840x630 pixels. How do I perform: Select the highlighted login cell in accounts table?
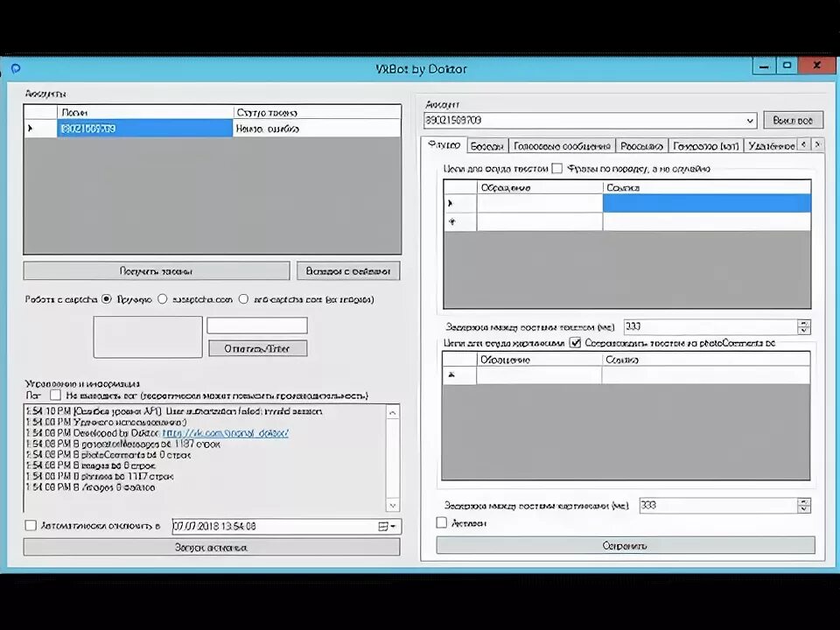click(144, 129)
